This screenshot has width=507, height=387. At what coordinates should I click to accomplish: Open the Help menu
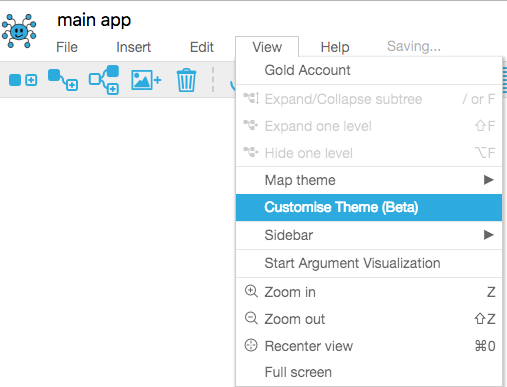coord(335,47)
